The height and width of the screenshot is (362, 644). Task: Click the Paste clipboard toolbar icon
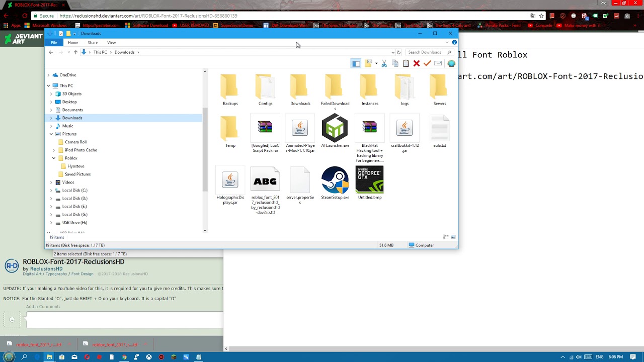tap(406, 63)
